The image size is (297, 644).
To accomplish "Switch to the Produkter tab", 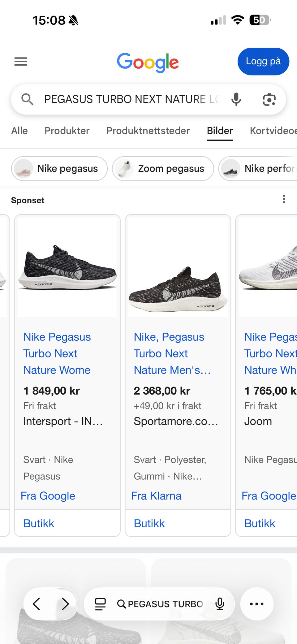I will pos(67,131).
